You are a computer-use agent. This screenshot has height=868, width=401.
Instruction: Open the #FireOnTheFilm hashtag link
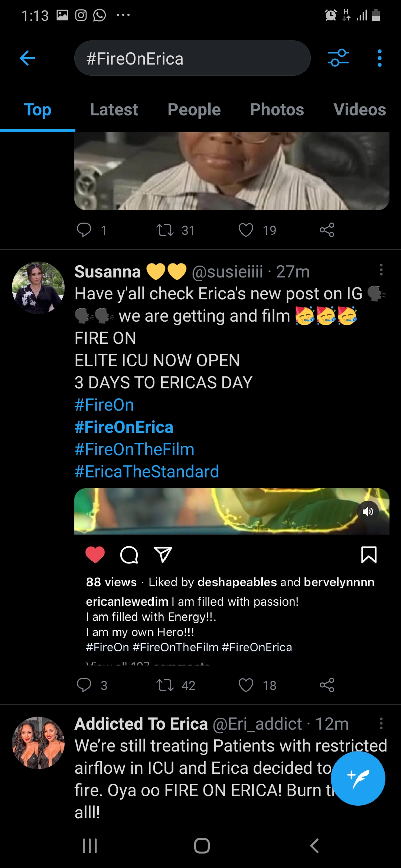click(134, 449)
